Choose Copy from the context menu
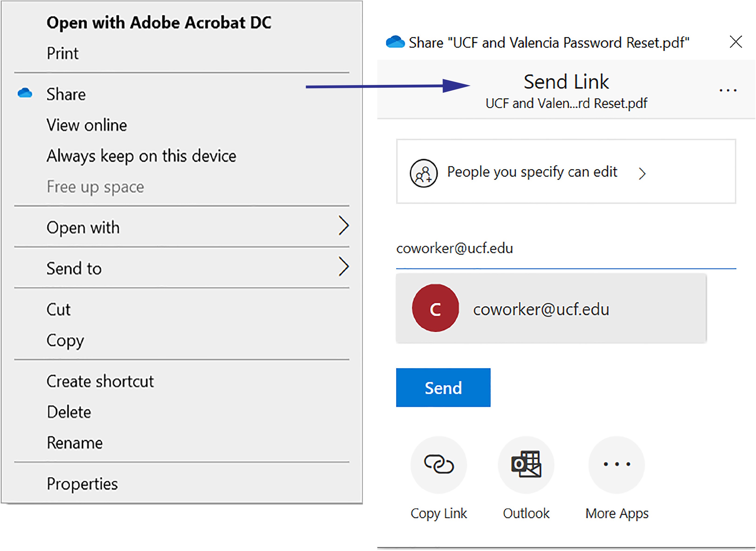This screenshot has width=756, height=551. click(x=65, y=341)
